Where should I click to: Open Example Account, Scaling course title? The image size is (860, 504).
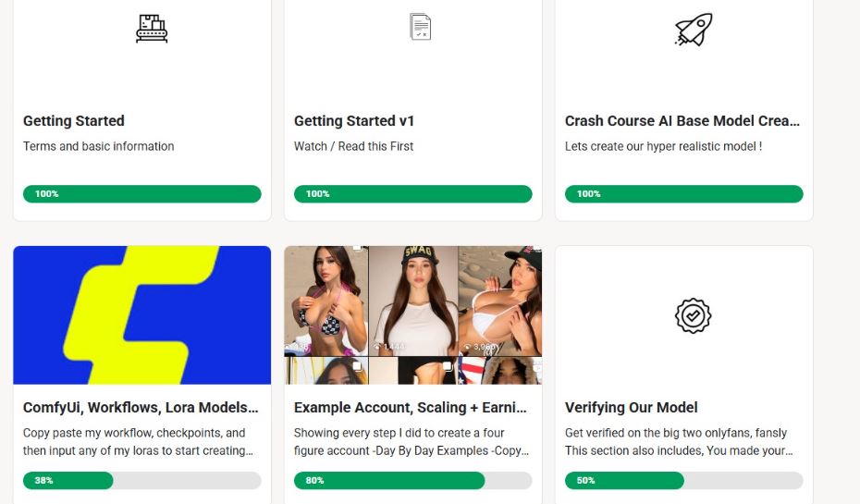tap(411, 408)
